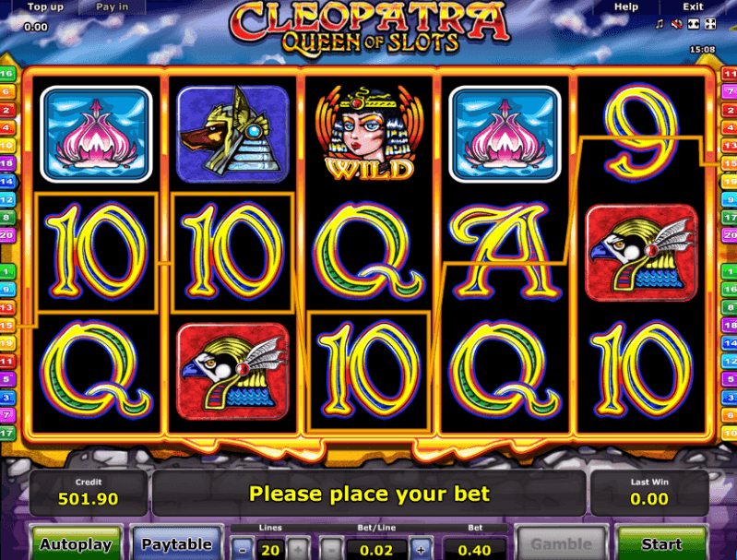Screen dimensions: 737x560
Task: Open the Paytable
Action: click(177, 544)
